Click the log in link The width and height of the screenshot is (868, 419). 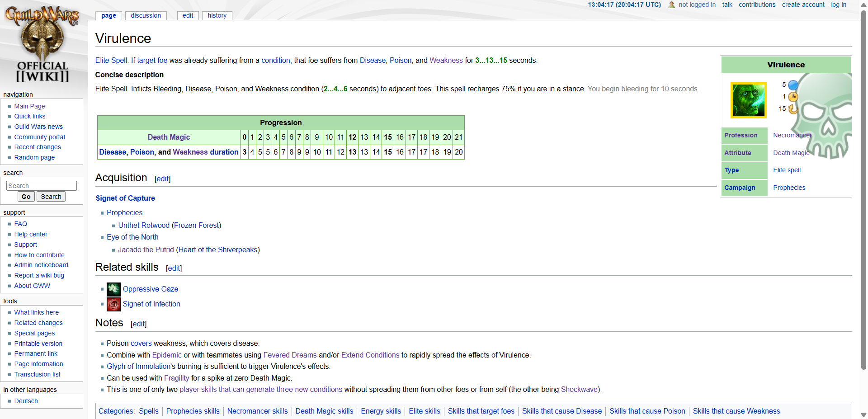point(839,5)
